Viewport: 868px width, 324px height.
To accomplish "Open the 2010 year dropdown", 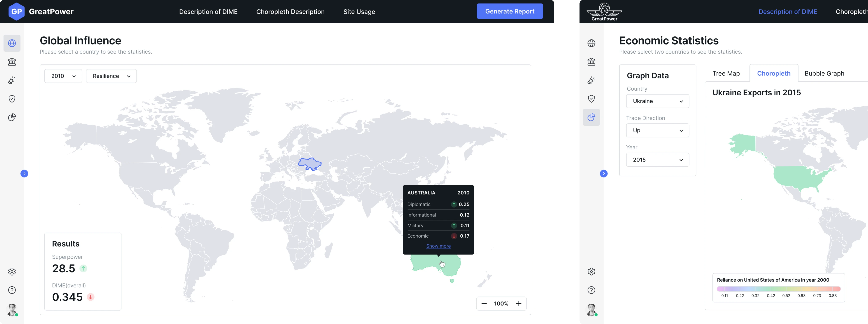I will pos(63,76).
